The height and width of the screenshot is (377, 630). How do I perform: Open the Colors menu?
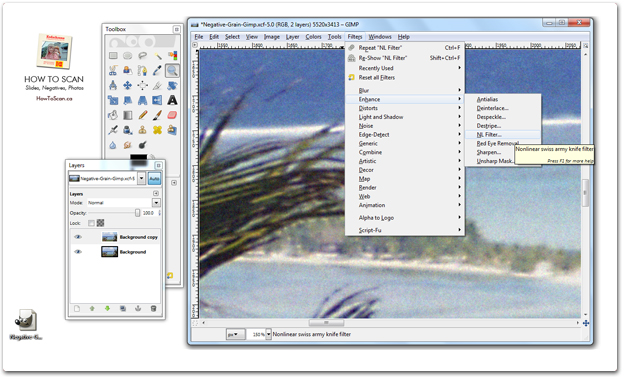(313, 37)
